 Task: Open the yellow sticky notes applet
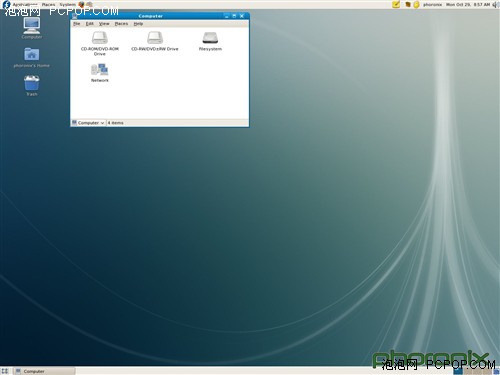[396, 4]
